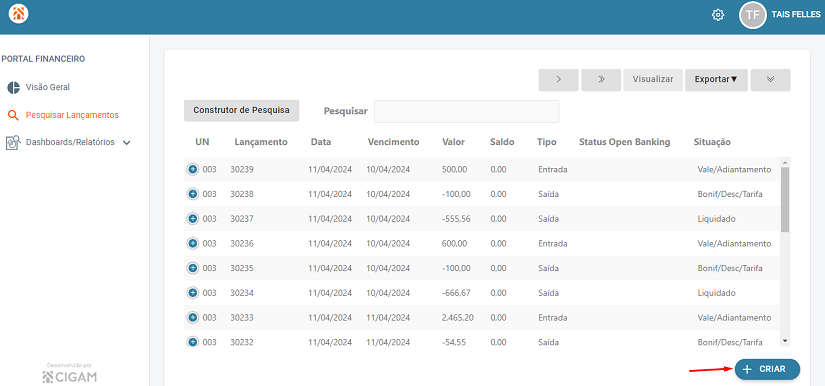Click Entrada type in row 30236
Viewport: 825px width, 386px height.
(x=552, y=243)
